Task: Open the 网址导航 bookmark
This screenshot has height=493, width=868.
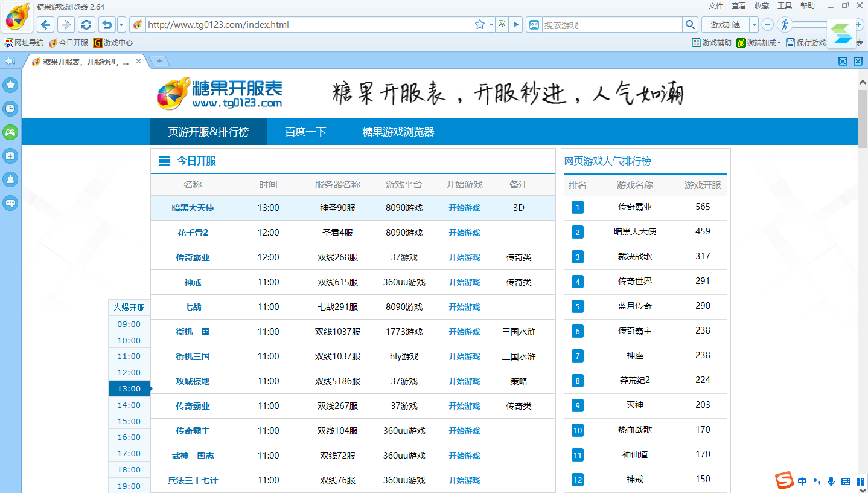Action: (24, 43)
